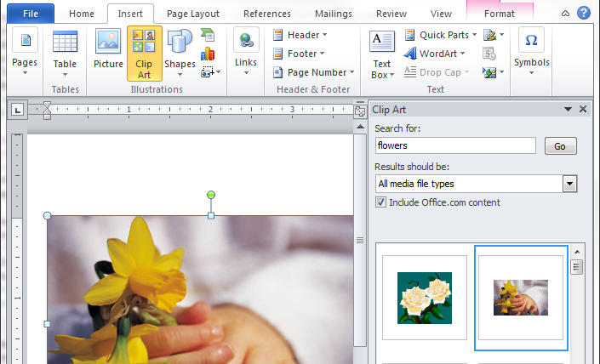Click the daffodil picture in document
Image resolution: width=600 pixels, height=364 pixels.
click(200, 290)
